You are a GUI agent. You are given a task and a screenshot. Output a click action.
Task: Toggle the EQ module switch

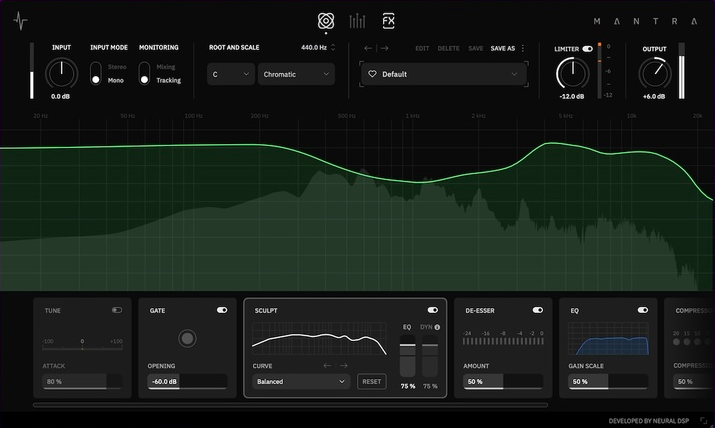point(642,310)
